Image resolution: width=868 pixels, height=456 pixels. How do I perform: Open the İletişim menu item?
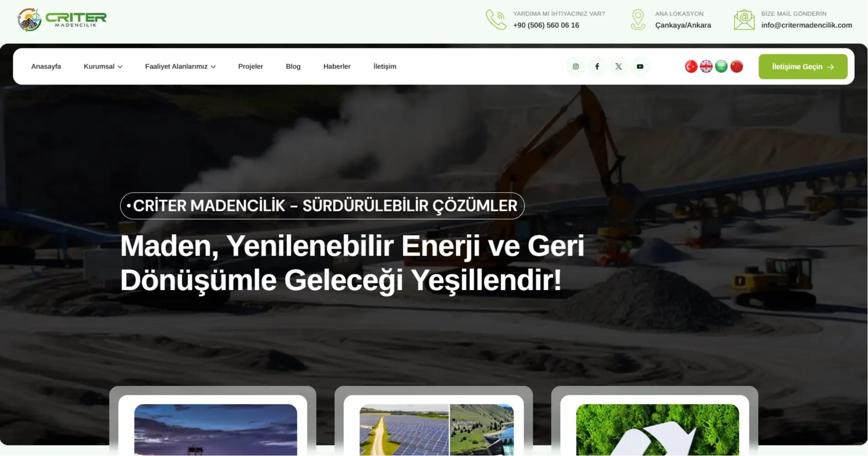click(385, 67)
